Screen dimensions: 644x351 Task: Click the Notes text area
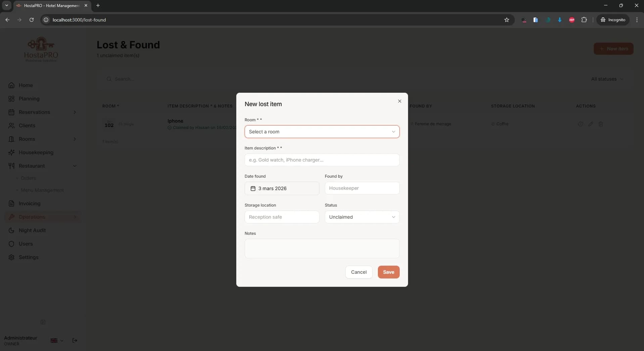pos(321,249)
